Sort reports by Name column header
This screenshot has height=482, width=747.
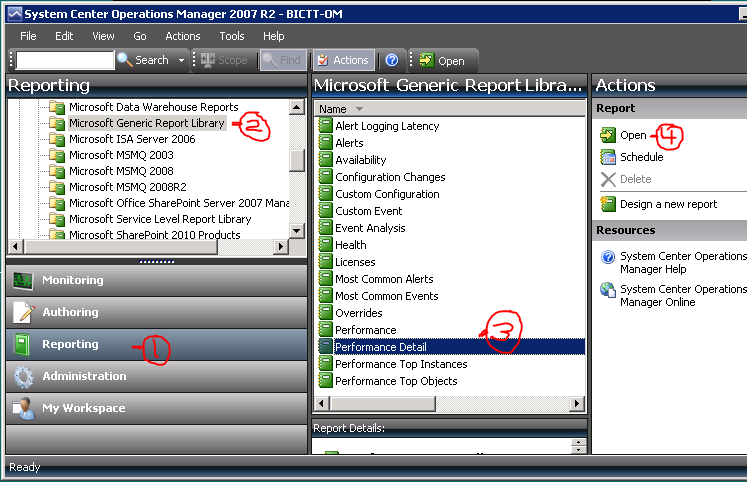point(449,109)
